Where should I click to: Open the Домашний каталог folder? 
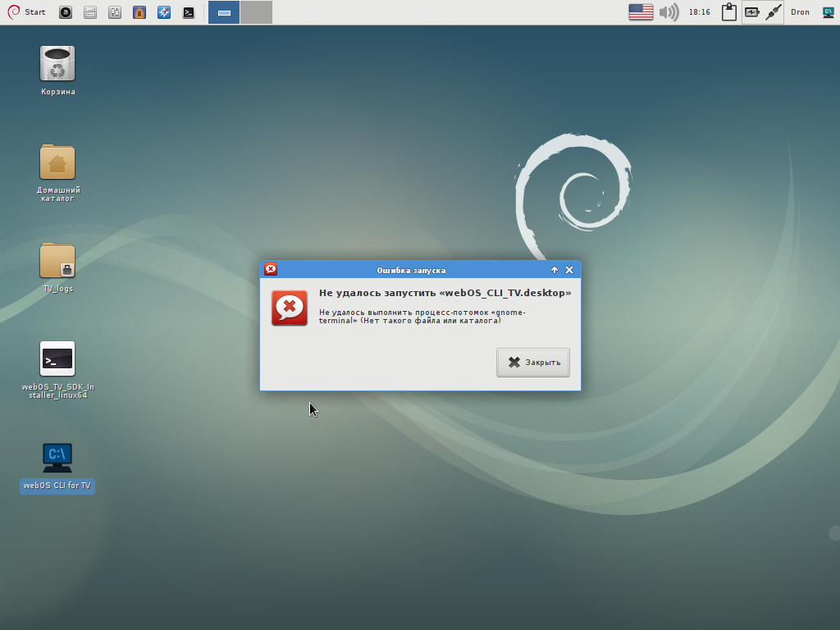(57, 163)
